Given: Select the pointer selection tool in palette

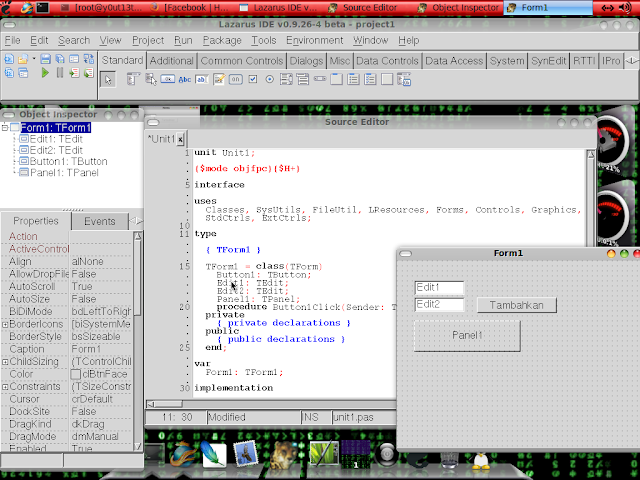Looking at the screenshot, I should [108, 80].
